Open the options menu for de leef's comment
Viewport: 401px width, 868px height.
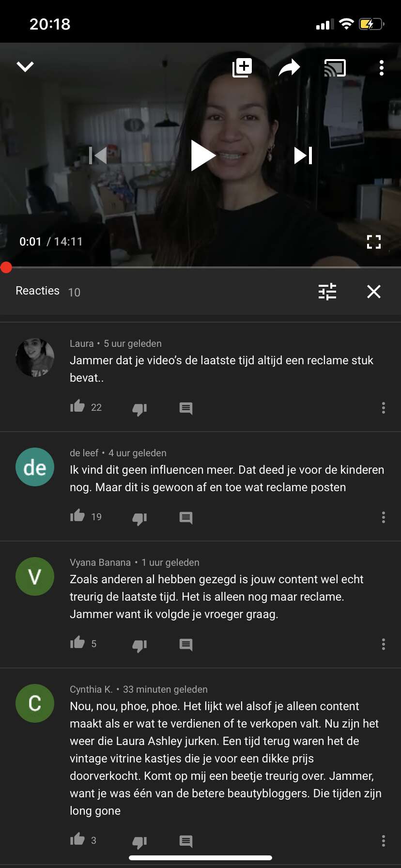pos(384,517)
